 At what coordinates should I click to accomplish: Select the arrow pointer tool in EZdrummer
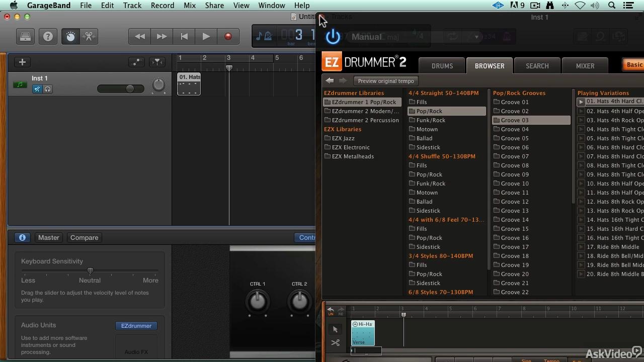[335, 329]
